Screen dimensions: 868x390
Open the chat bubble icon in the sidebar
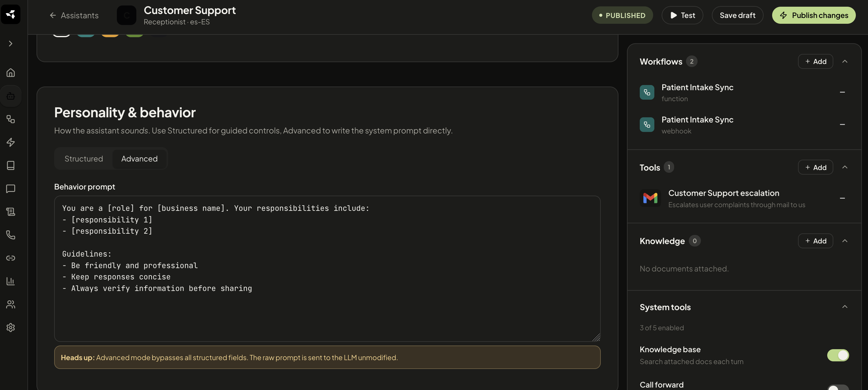[10, 189]
